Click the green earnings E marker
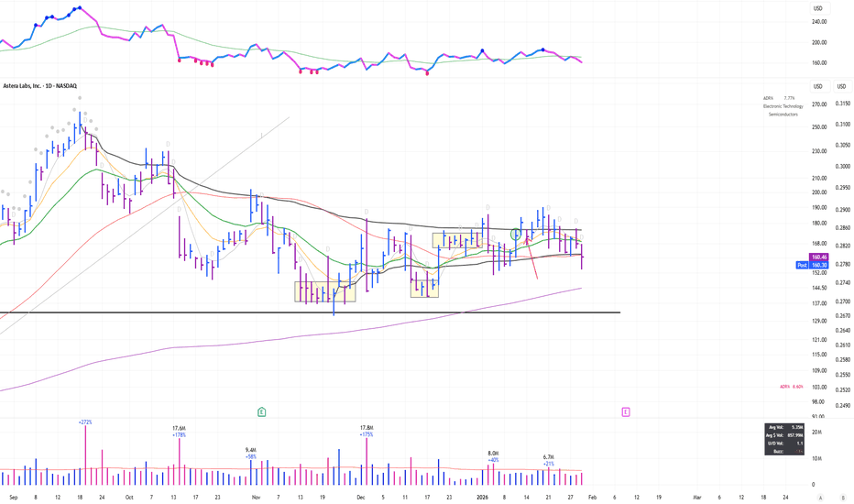 coord(261,412)
